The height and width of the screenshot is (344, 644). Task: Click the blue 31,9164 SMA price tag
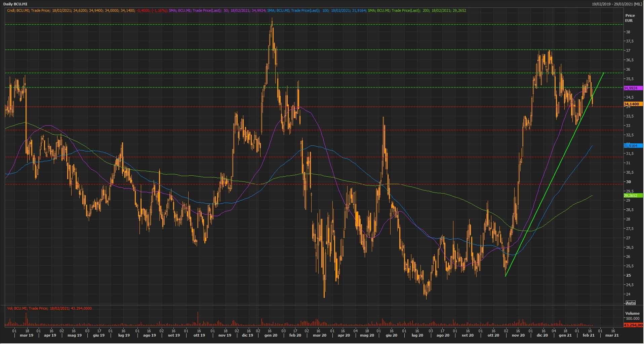tap(631, 146)
